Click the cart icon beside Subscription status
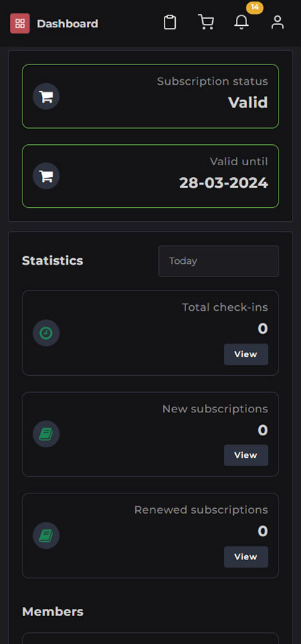This screenshot has width=301, height=644. point(46,97)
